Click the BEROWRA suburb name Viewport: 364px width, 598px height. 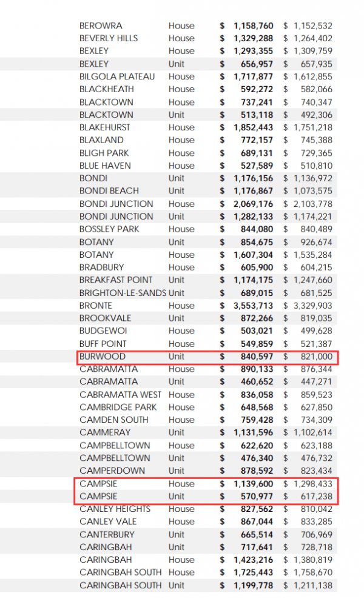point(101,25)
